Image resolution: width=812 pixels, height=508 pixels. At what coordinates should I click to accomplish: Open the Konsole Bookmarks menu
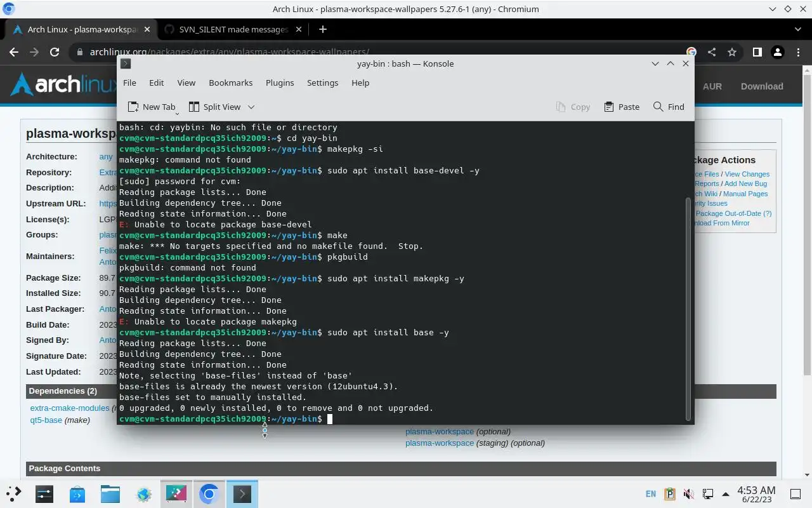(230, 83)
